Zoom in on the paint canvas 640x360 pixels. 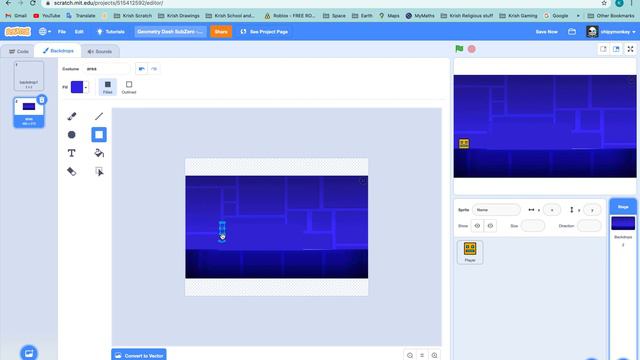[x=434, y=356]
